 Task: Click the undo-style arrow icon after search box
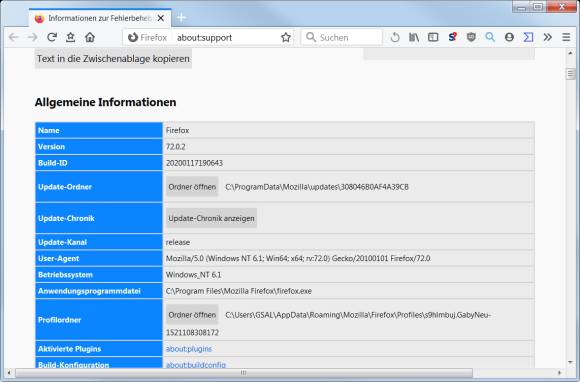click(x=395, y=37)
